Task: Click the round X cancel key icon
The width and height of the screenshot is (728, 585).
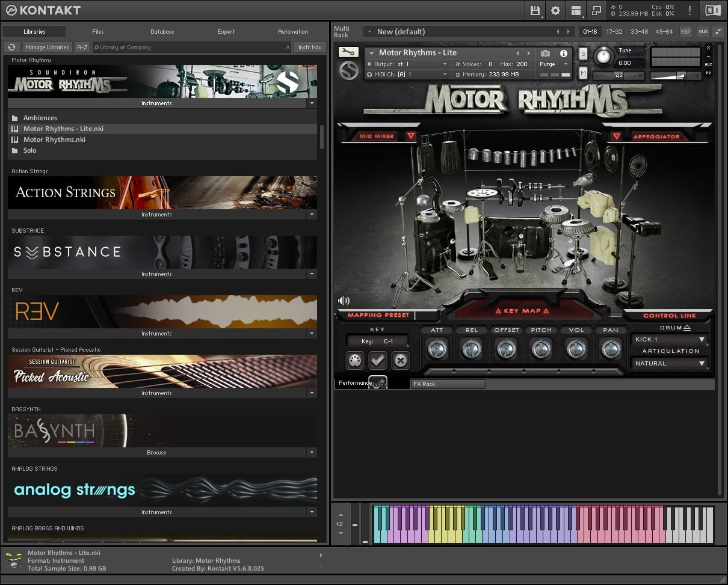Action: pos(400,360)
